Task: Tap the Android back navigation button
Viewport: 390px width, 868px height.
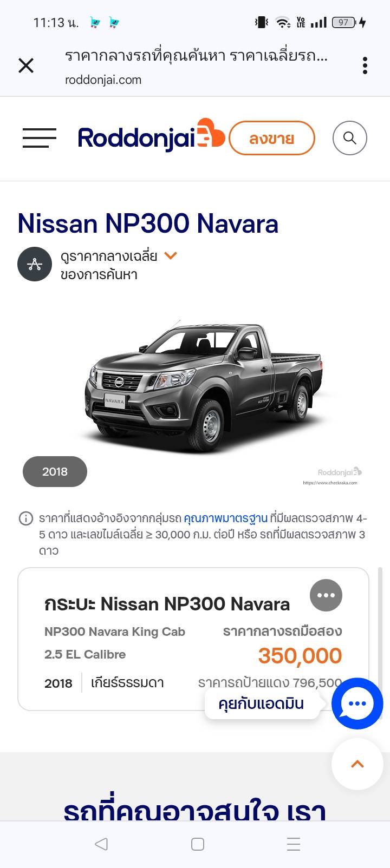Action: [101, 844]
